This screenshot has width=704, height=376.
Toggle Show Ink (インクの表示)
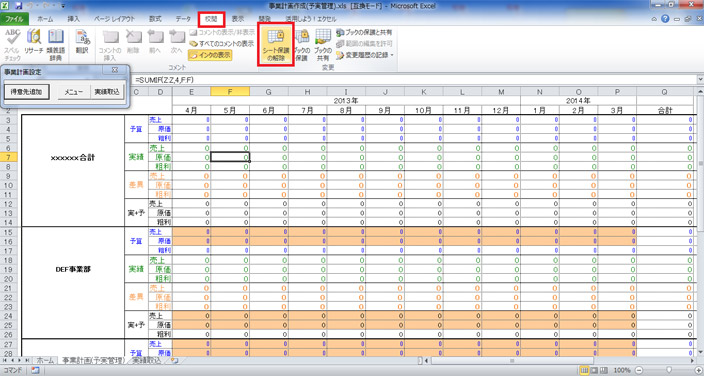click(x=210, y=55)
